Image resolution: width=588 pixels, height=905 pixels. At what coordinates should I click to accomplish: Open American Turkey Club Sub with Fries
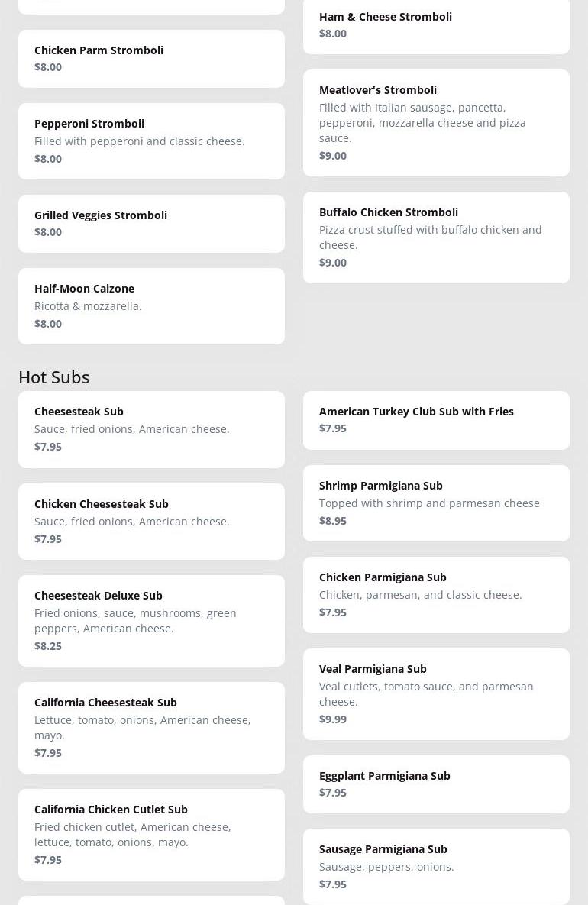coord(436,420)
